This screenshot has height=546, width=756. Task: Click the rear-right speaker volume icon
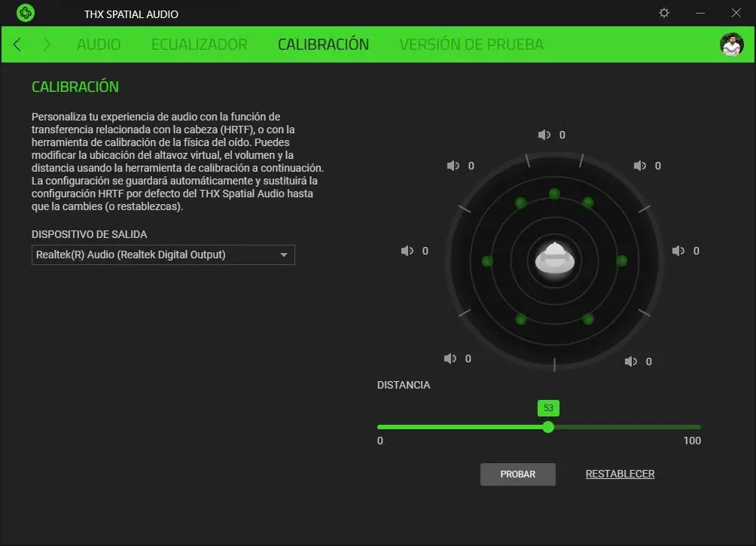click(631, 361)
